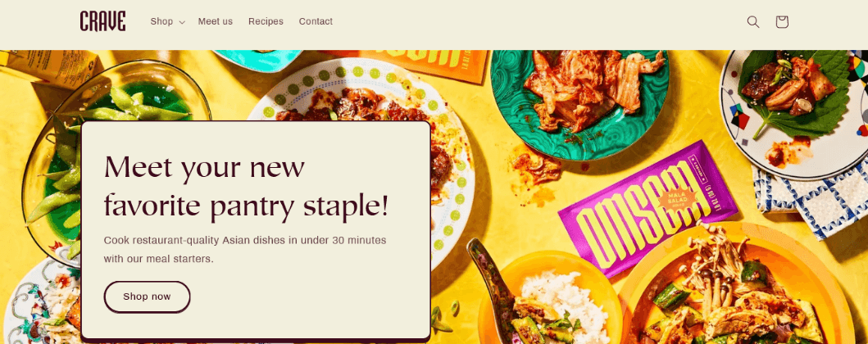The image size is (868, 344).
Task: Open the Shop navigation menu
Action: [161, 21]
